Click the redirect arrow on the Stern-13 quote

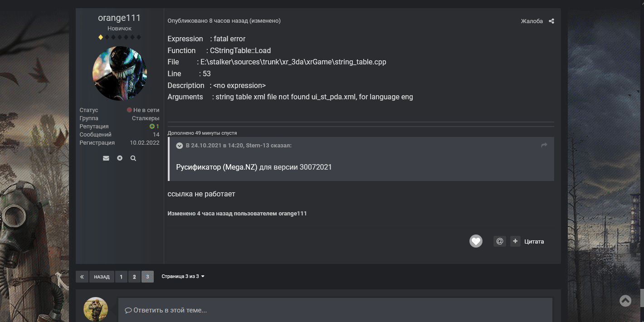(x=544, y=145)
